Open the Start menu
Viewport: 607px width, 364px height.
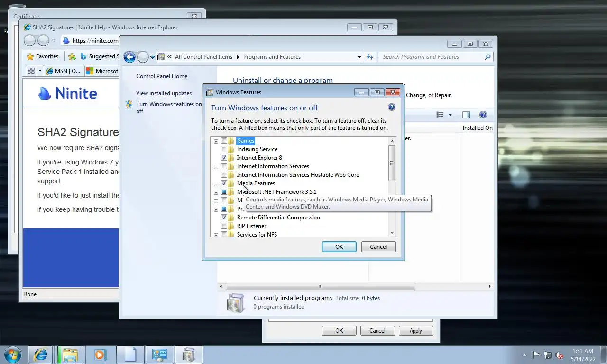13,355
